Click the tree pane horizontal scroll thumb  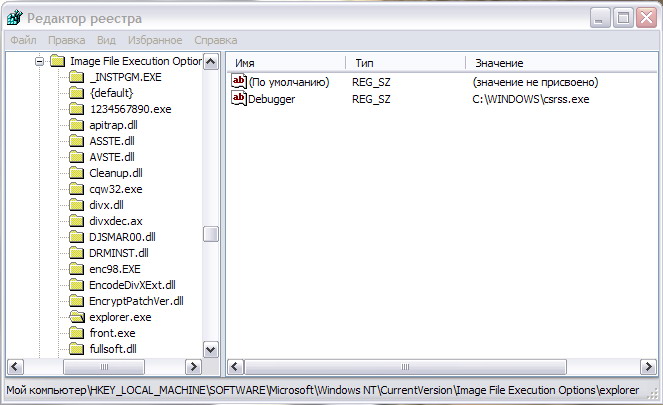point(104,367)
